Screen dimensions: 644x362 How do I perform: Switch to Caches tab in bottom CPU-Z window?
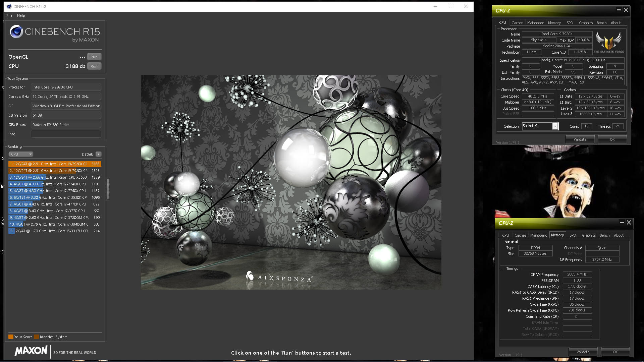520,235
